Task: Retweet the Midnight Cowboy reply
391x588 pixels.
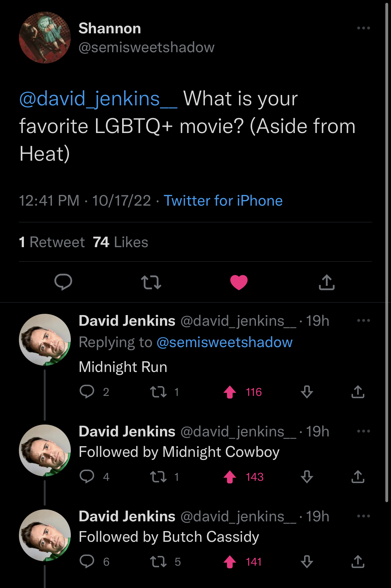Action: (x=158, y=477)
